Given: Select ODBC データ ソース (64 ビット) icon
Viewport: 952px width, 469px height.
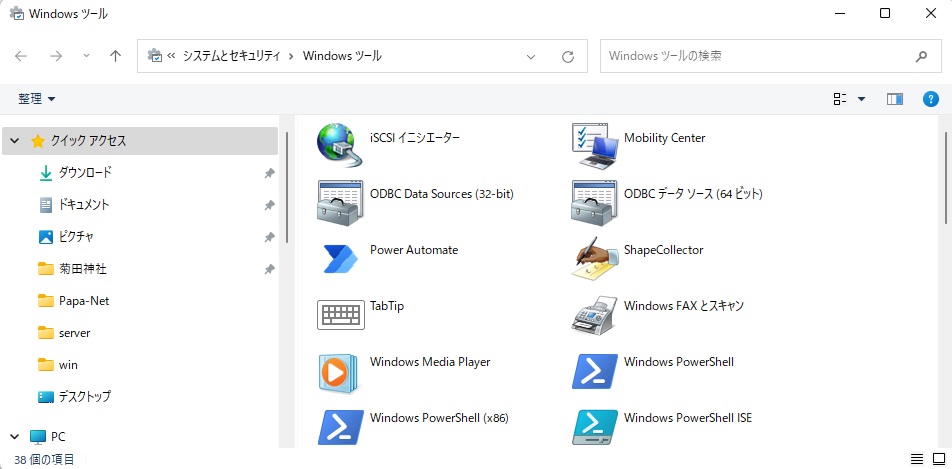Looking at the screenshot, I should point(594,201).
